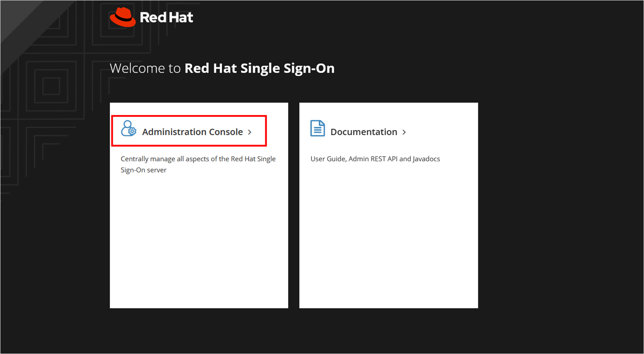Select the Administration Console user-with-gear icon

[128, 129]
